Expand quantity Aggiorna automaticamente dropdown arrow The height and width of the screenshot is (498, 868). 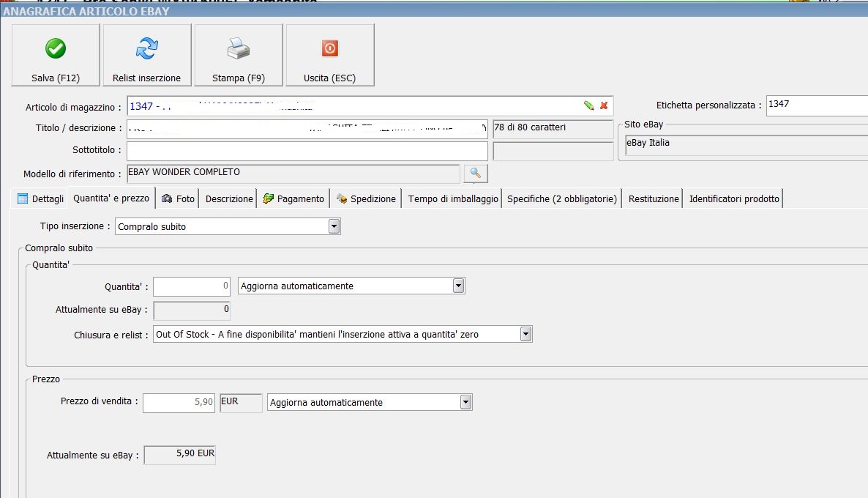458,286
